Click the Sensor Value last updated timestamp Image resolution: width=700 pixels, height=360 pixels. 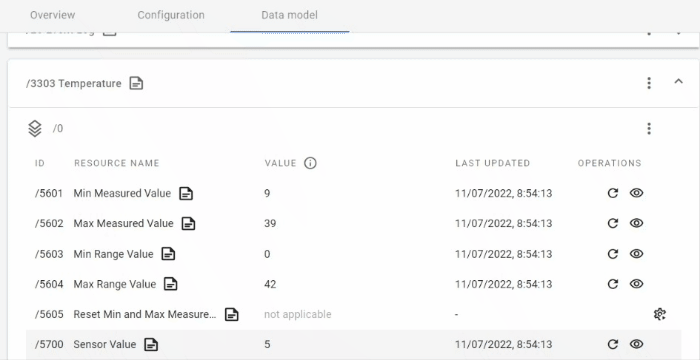click(504, 344)
